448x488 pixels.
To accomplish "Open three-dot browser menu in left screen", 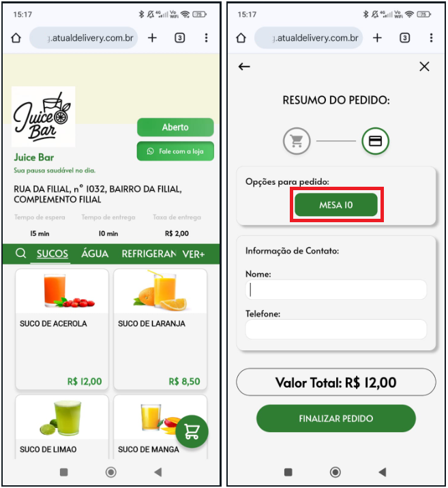I will [x=206, y=38].
